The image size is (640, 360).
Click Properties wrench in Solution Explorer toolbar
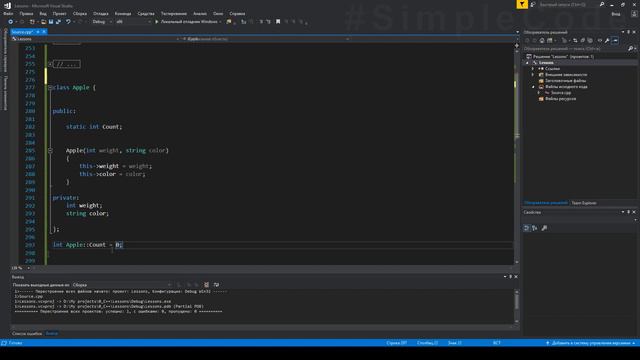point(607,40)
